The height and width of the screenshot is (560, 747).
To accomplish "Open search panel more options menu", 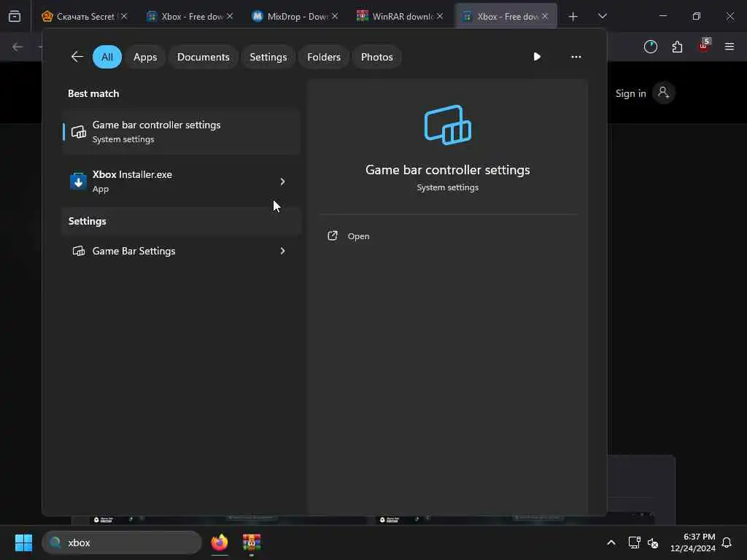I will (576, 57).
